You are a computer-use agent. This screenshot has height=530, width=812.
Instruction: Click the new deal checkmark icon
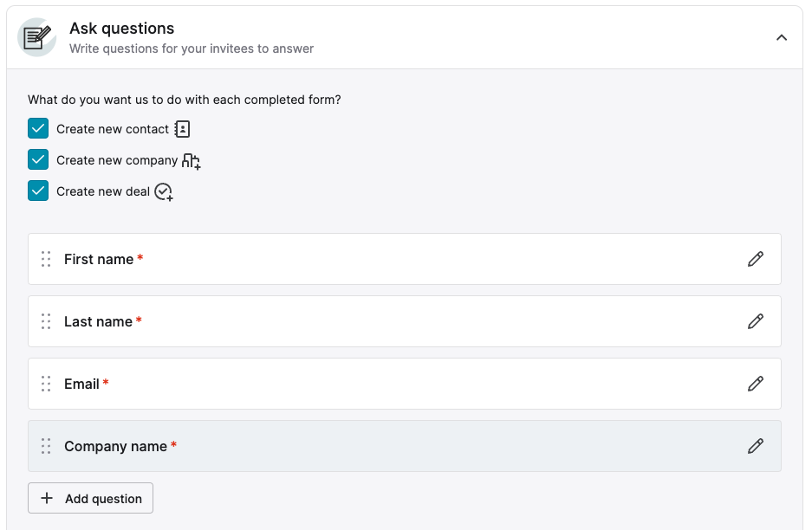tap(163, 192)
